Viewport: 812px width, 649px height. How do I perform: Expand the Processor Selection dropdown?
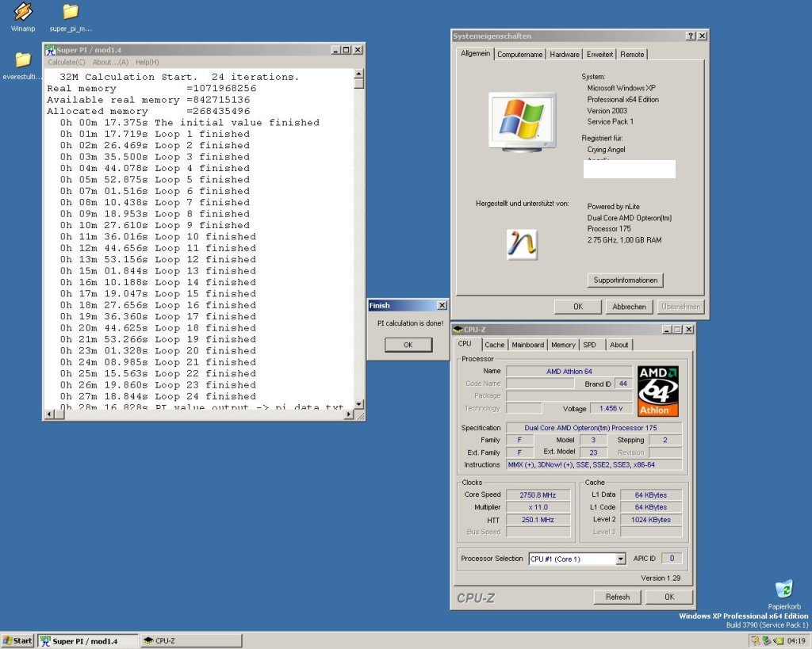(620, 559)
